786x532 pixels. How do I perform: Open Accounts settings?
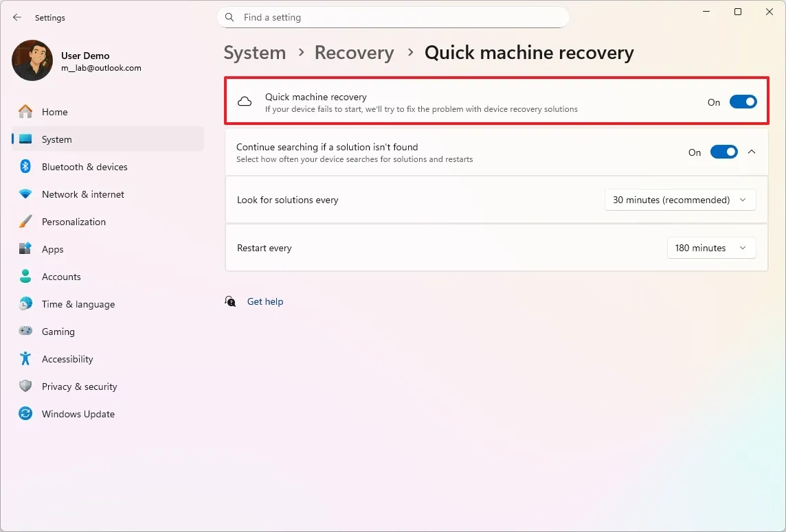[62, 277]
